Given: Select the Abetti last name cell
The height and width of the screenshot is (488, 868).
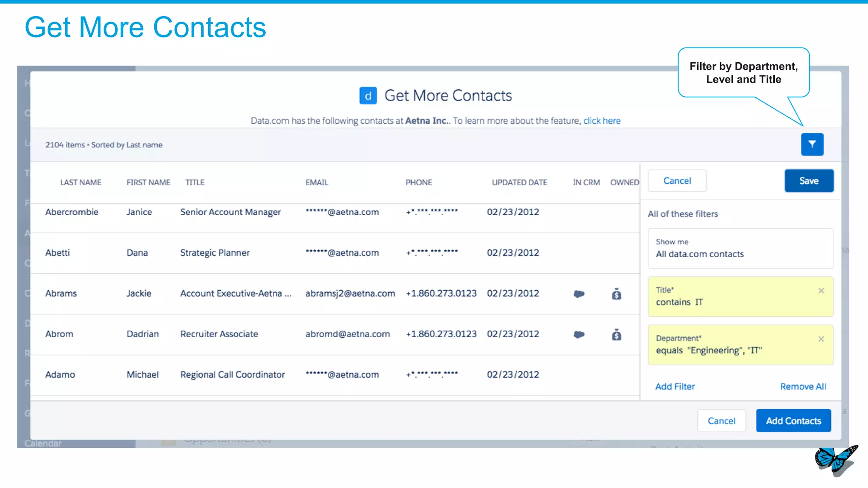Looking at the screenshot, I should (57, 252).
